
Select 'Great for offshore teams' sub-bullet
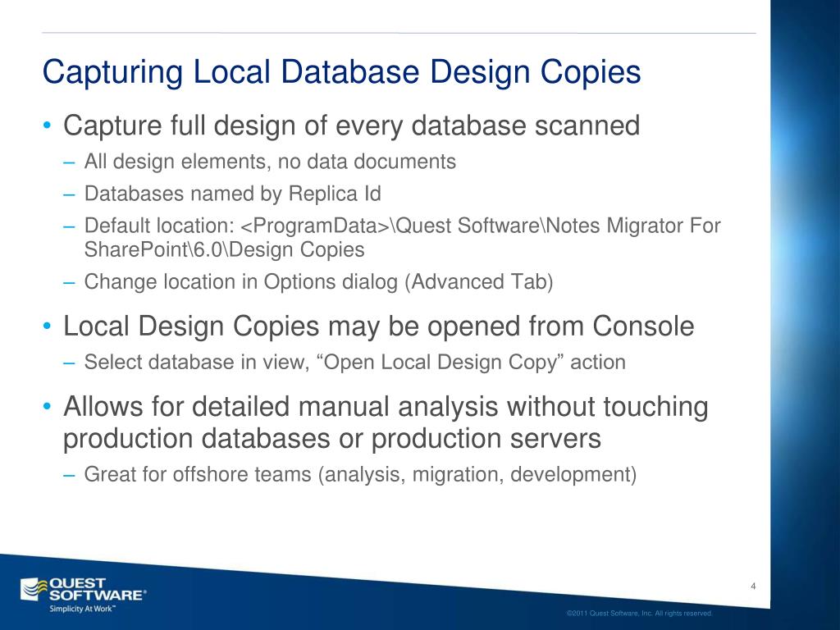[x=361, y=475]
